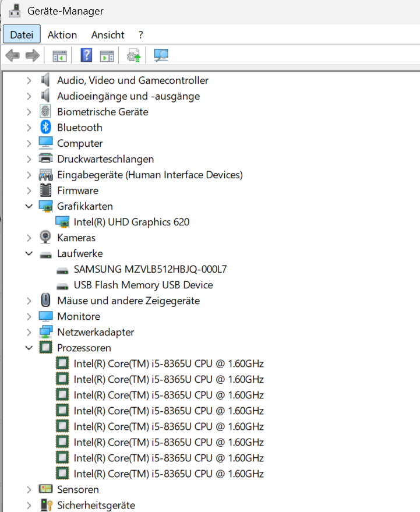Select Intel(R) UHD Graphics 620
The width and height of the screenshot is (420, 512).
131,222
